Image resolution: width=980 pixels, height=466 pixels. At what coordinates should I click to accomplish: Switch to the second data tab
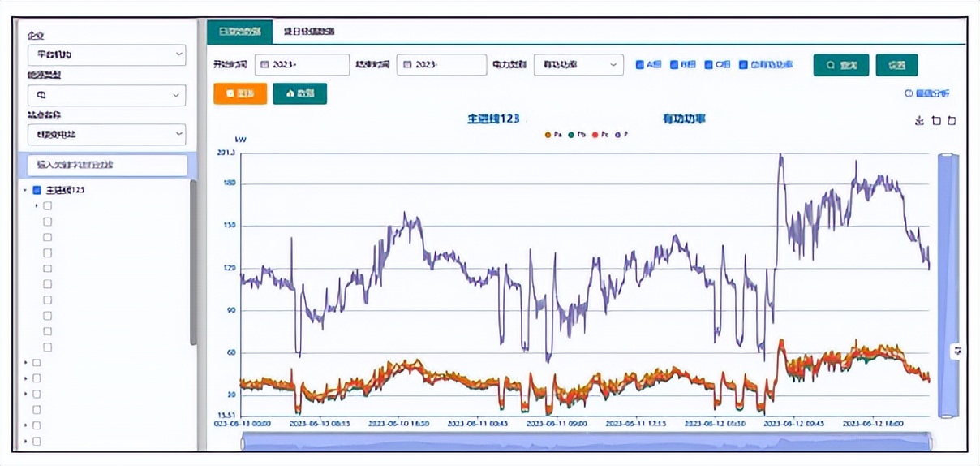tap(309, 32)
